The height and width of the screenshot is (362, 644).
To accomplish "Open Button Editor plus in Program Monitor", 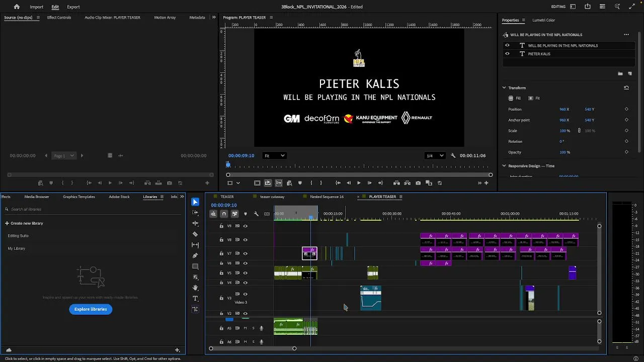I will click(x=486, y=183).
